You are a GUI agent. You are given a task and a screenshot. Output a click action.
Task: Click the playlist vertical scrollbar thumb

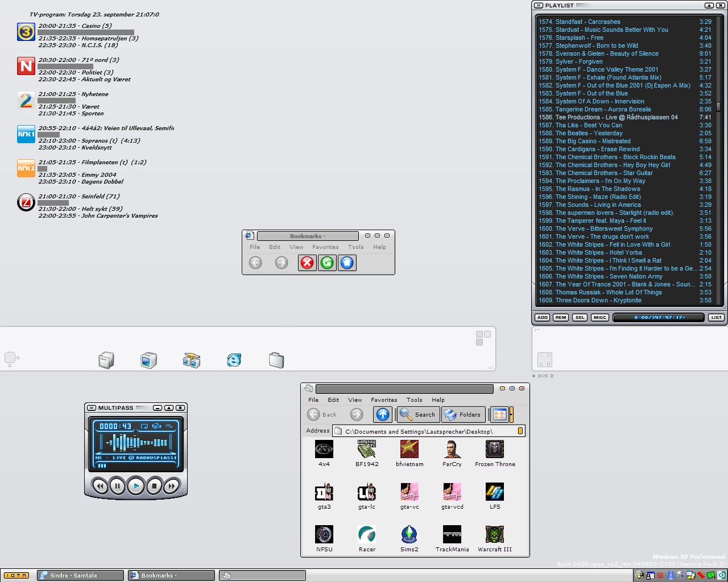pyautogui.click(x=718, y=106)
